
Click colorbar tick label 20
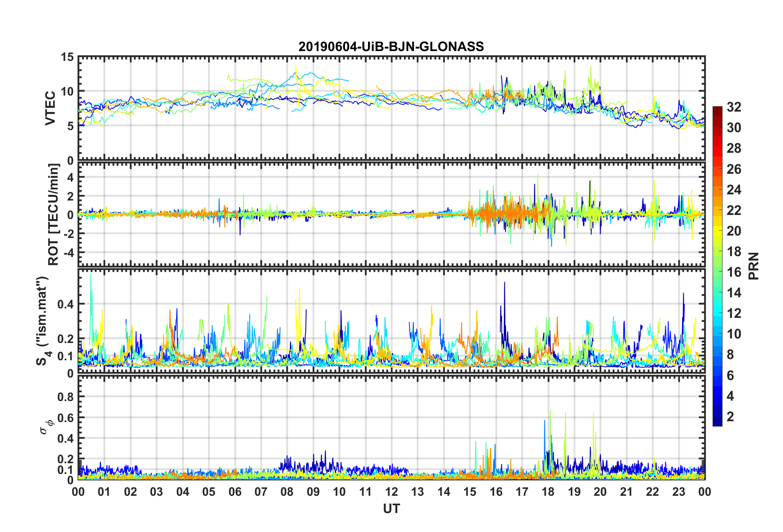pos(734,231)
